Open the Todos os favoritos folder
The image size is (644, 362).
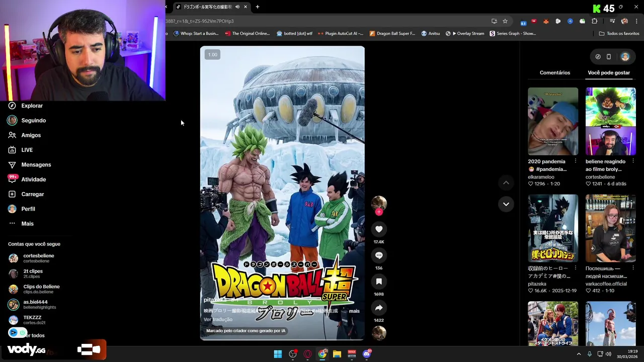pyautogui.click(x=619, y=34)
